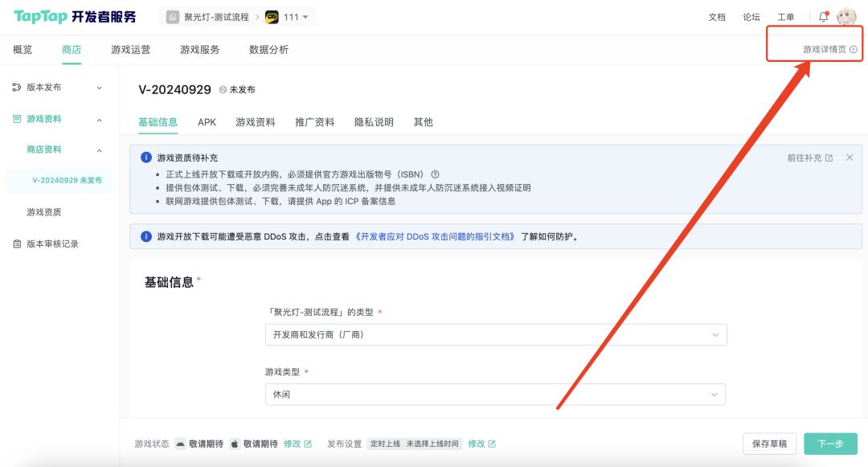Click 修改 next to 发布设置
Screen dimensions: 868x467
[x=476, y=444]
